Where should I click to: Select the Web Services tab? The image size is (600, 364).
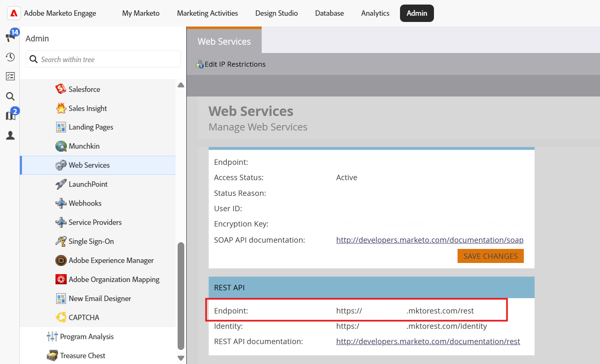pyautogui.click(x=224, y=41)
